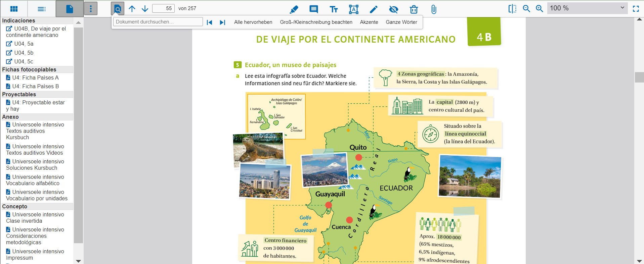The width and height of the screenshot is (644, 264).
Task: Go to previous page with up arrow
Action: click(132, 9)
